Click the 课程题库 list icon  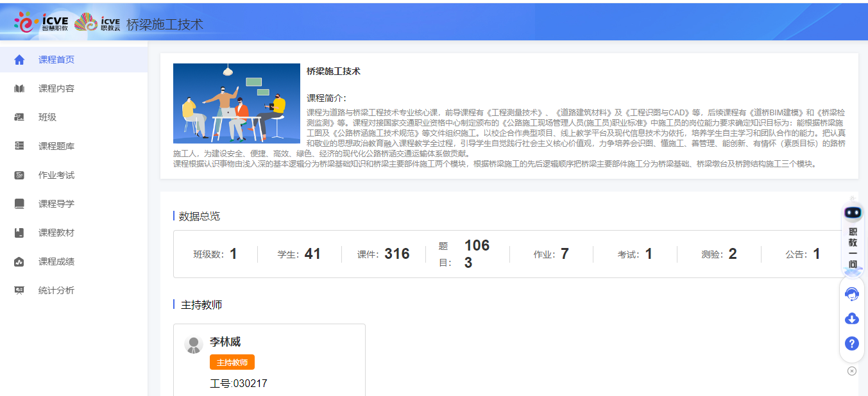point(19,146)
